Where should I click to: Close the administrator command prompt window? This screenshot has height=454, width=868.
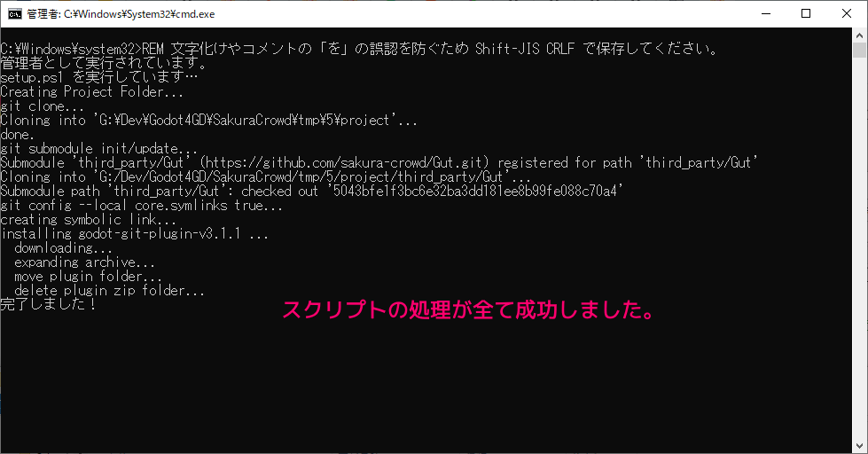pos(847,14)
